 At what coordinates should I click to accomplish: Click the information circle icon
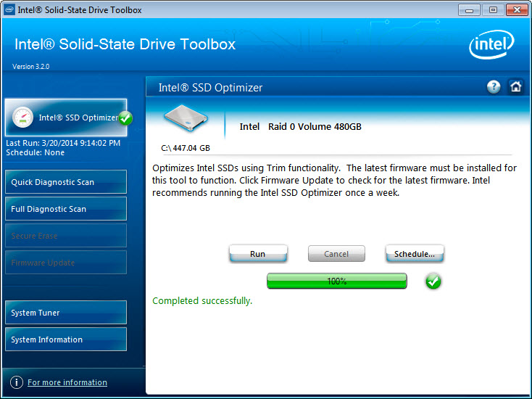click(x=16, y=382)
